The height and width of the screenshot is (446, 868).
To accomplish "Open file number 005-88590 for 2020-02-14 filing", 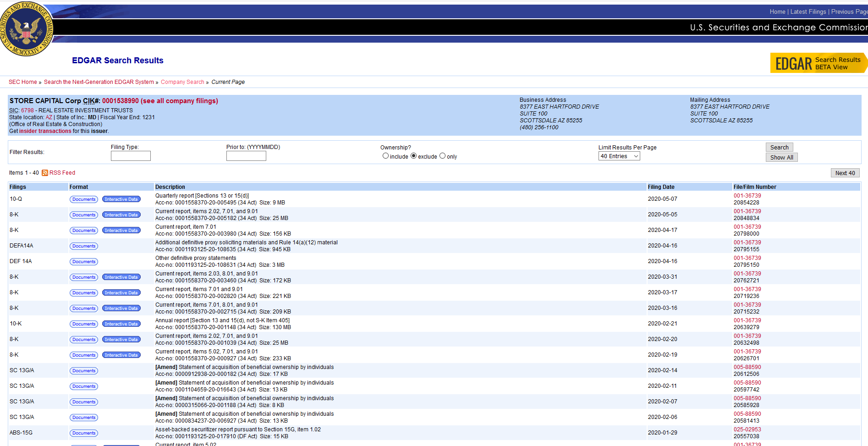I will pyautogui.click(x=747, y=367).
